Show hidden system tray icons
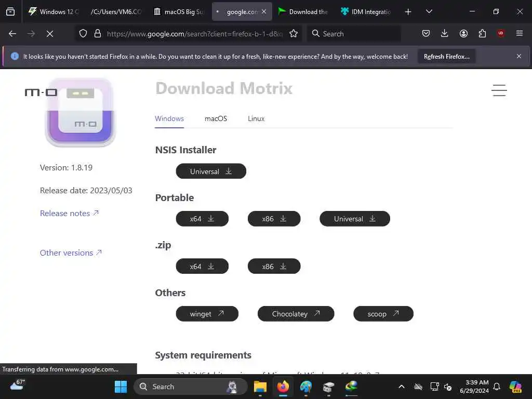The width and height of the screenshot is (532, 399). coord(402,387)
